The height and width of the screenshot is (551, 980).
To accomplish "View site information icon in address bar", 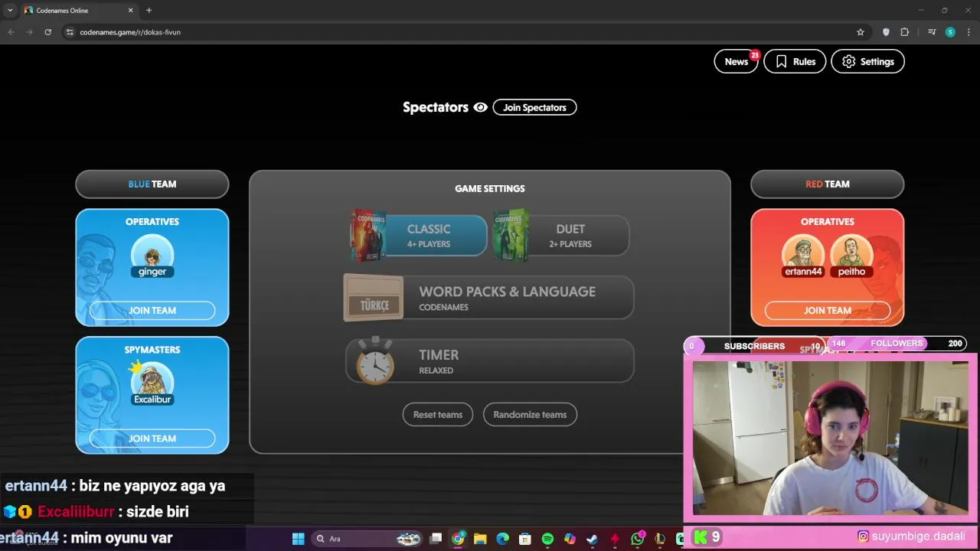I will 70,32.
